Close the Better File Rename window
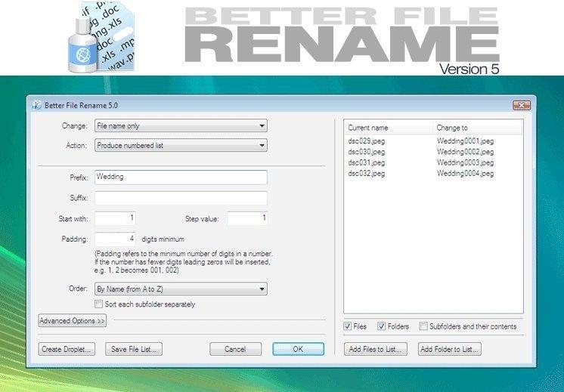The width and height of the screenshot is (564, 392). [x=522, y=105]
